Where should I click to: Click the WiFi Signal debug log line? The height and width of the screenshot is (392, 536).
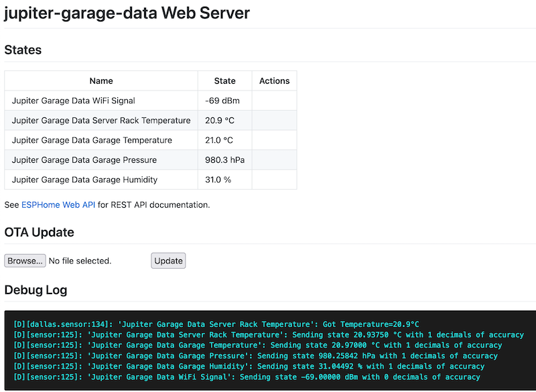247,377
